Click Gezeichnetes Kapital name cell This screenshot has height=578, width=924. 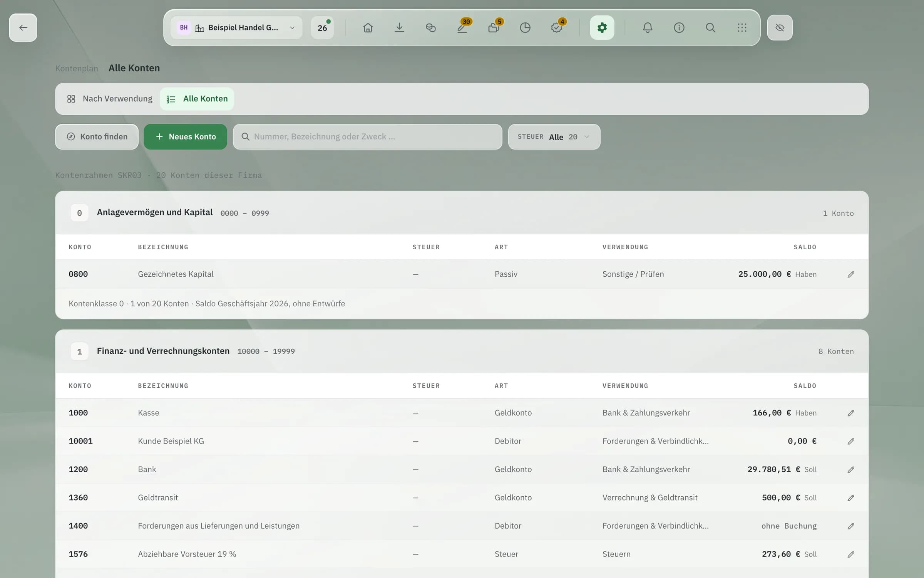(176, 274)
